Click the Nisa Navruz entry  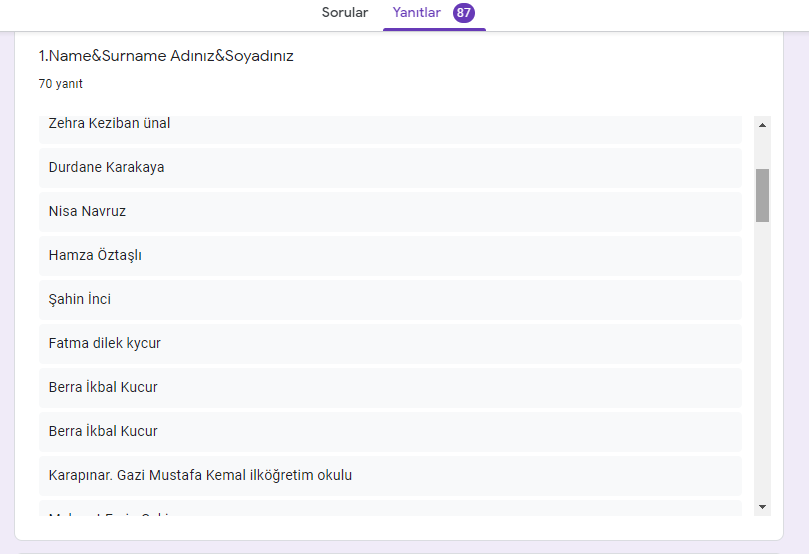click(x=390, y=211)
